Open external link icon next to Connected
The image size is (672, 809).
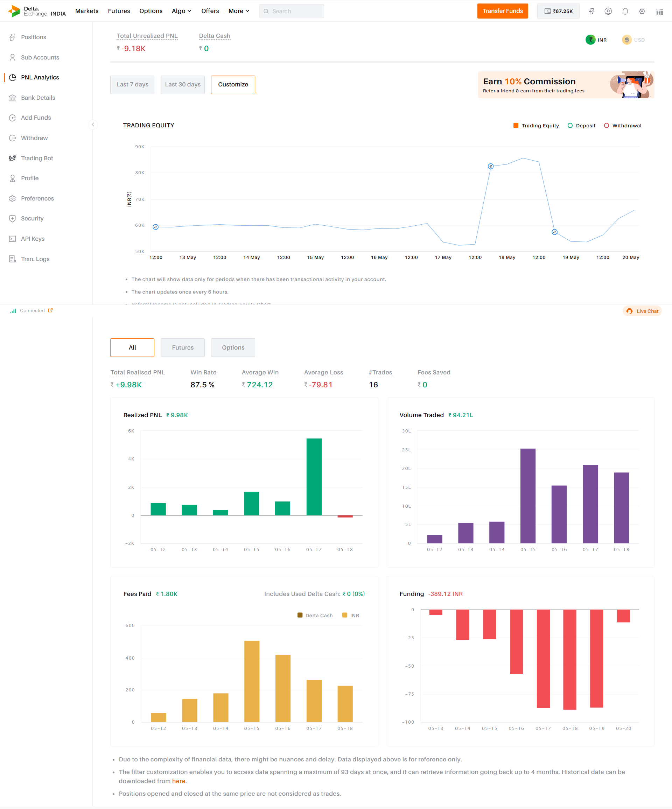click(50, 310)
